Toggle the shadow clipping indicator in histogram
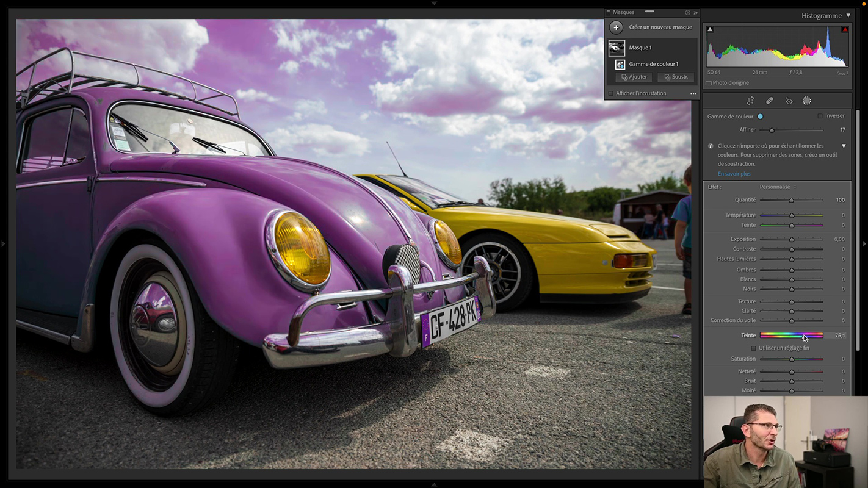This screenshot has width=868, height=488. [710, 29]
